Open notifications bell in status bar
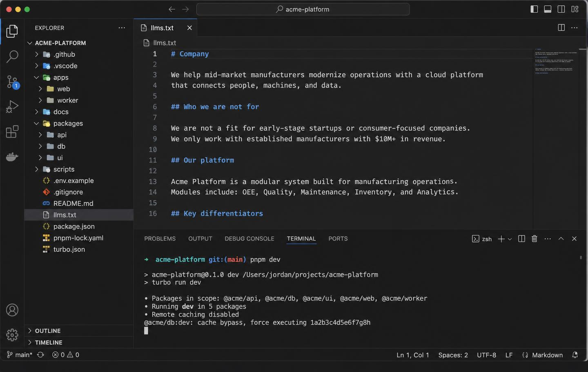 [x=575, y=355]
